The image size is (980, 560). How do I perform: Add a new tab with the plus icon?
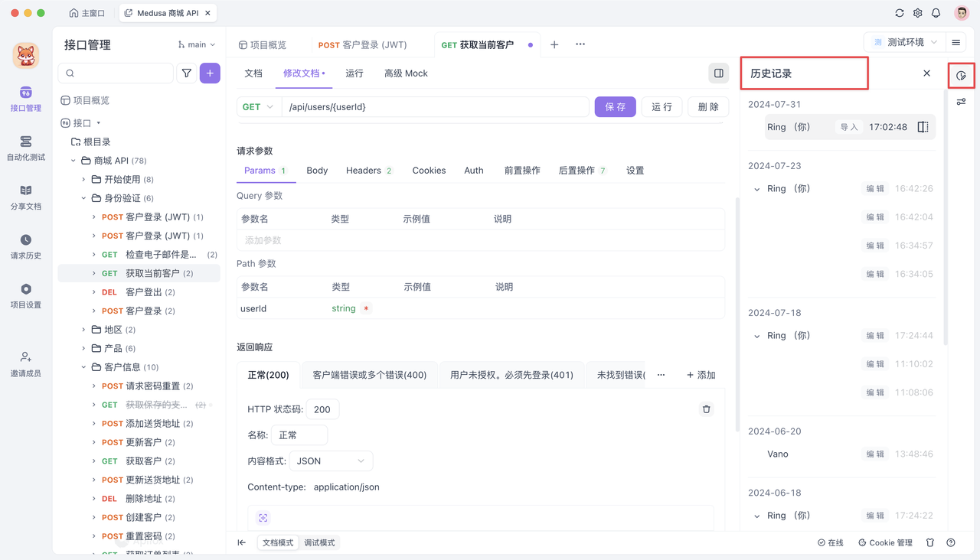tap(554, 44)
